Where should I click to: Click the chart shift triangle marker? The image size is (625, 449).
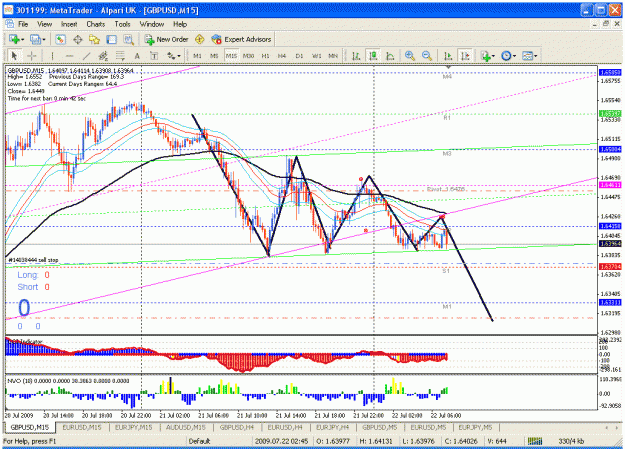pos(448,67)
